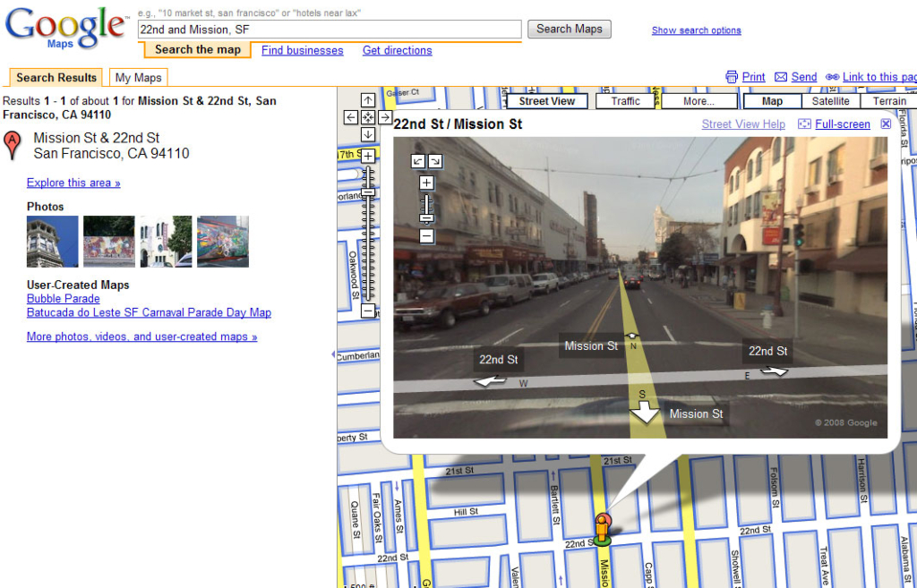This screenshot has width=917, height=588.
Task: Switch to Terrain view
Action: pos(889,101)
